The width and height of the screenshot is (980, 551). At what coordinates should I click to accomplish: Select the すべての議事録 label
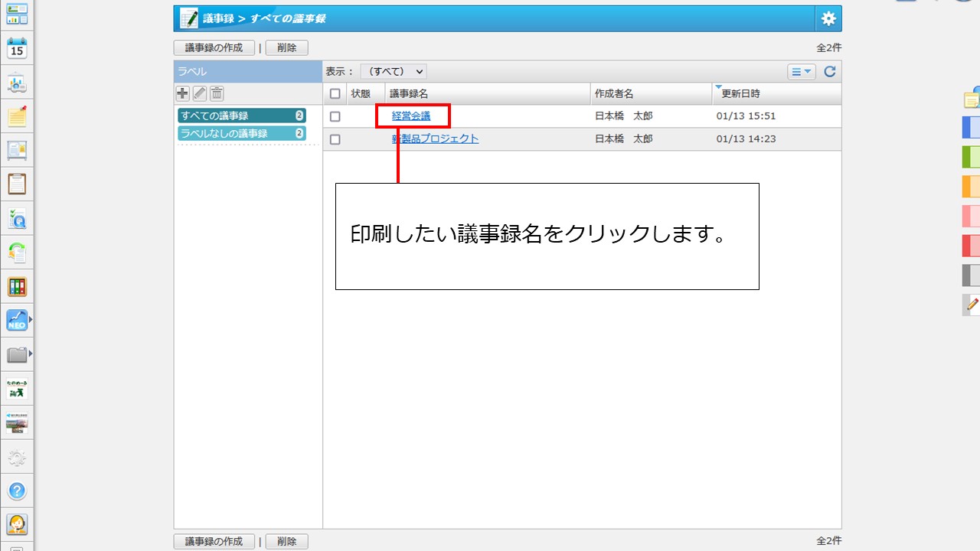click(x=241, y=116)
